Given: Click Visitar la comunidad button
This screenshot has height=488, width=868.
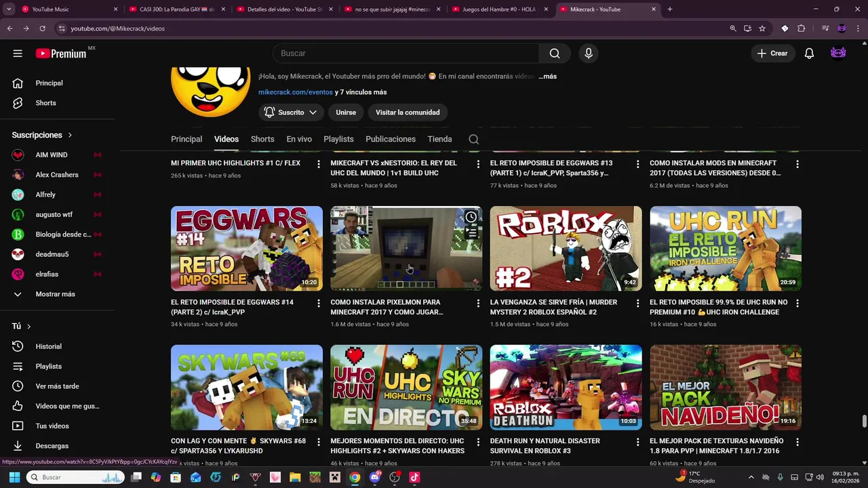Looking at the screenshot, I should pos(408,113).
